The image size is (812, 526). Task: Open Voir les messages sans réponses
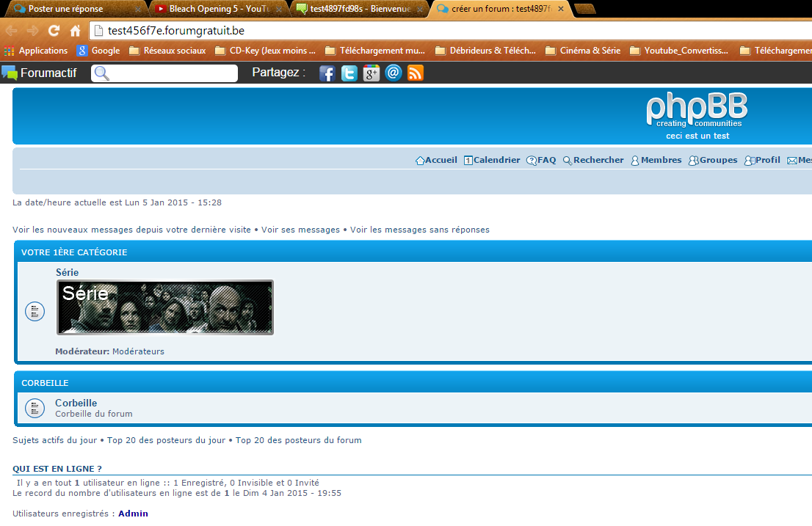pos(419,230)
